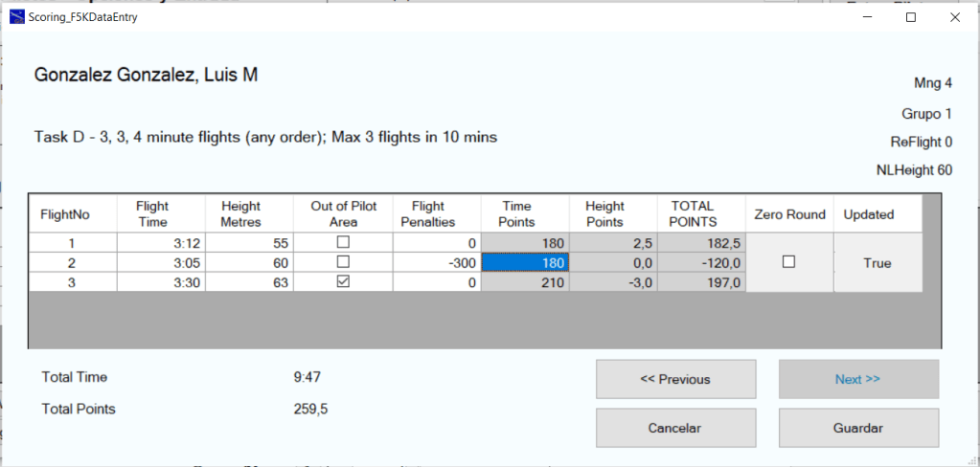Toggle Out of Pilot Area for flight 1

pos(343,243)
